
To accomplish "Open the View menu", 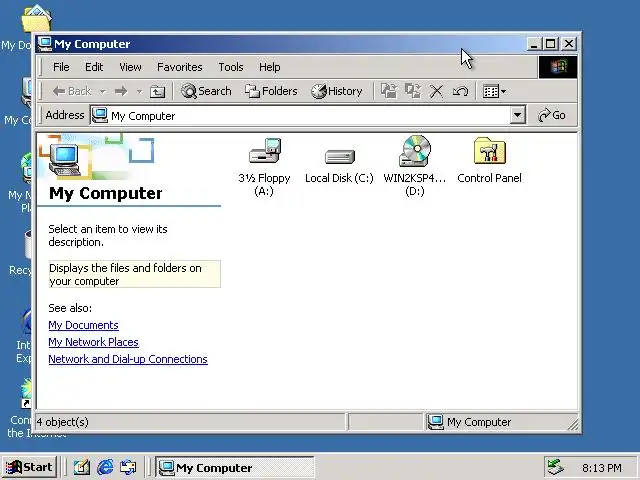I will pyautogui.click(x=130, y=67).
